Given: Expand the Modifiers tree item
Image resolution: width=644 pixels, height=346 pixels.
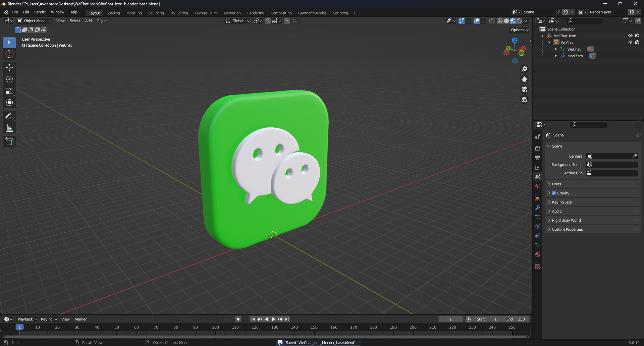Looking at the screenshot, I should 556,56.
